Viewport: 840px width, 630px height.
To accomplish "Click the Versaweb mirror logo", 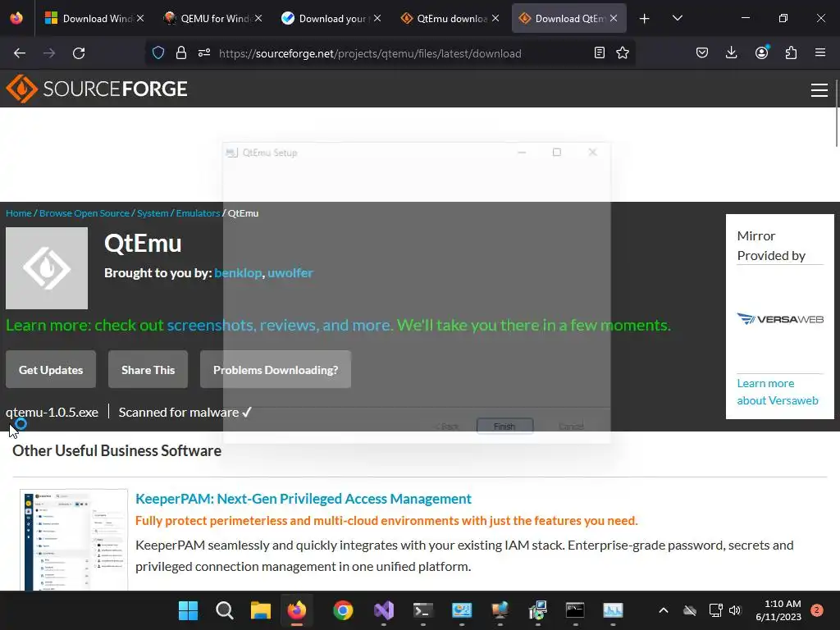I will (x=780, y=319).
